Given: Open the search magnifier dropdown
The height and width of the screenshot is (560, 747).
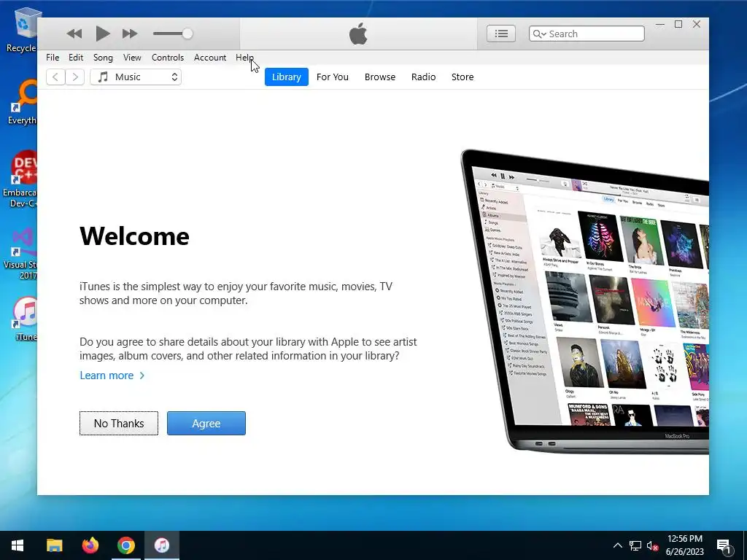Looking at the screenshot, I should click(x=539, y=34).
